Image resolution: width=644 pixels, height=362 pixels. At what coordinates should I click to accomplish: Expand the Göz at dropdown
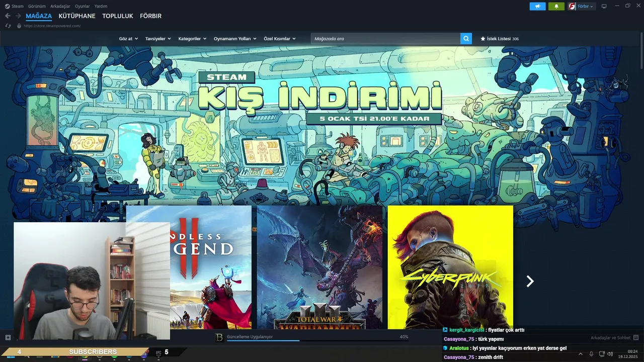pos(128,39)
